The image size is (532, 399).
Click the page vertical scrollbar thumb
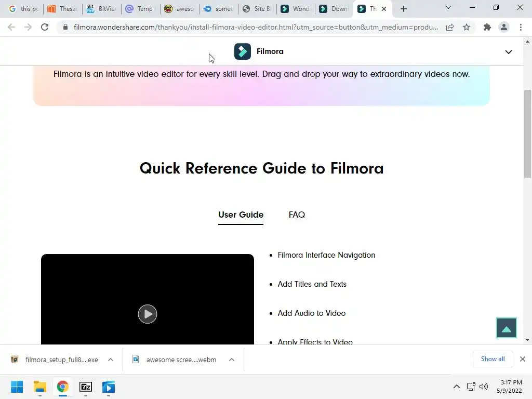click(x=527, y=134)
